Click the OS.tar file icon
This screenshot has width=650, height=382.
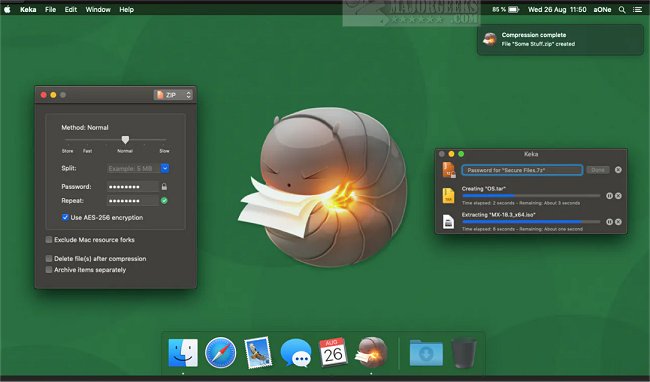point(448,196)
